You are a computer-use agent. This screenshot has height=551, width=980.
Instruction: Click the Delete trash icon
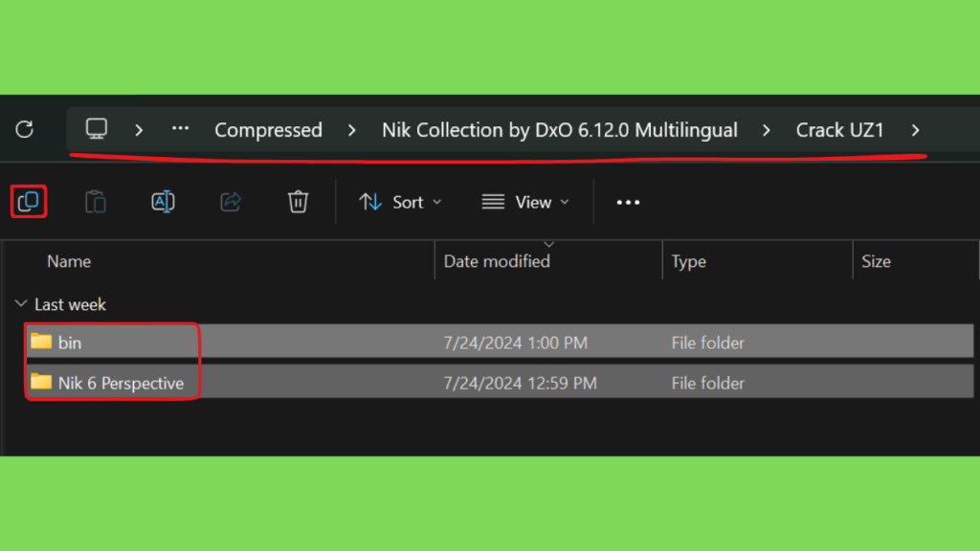tap(299, 202)
